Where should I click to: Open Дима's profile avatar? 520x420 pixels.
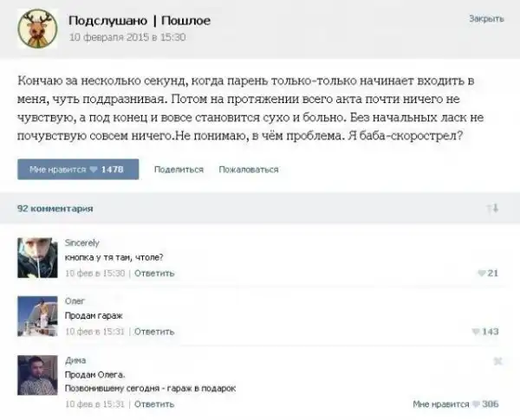pyautogui.click(x=37, y=375)
